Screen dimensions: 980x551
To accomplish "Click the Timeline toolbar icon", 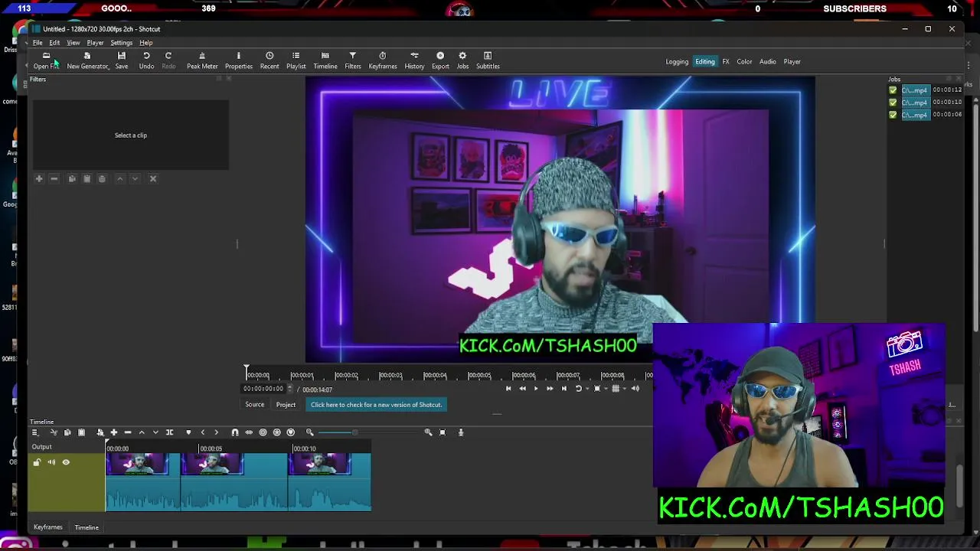I will [x=325, y=60].
